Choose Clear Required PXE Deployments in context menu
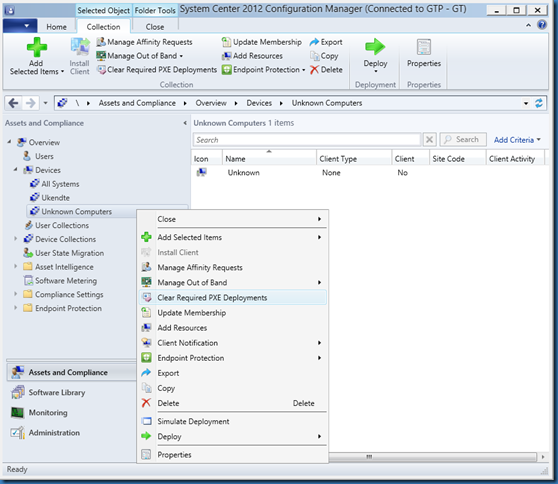Screen dimensions: 558x484 click(232, 298)
